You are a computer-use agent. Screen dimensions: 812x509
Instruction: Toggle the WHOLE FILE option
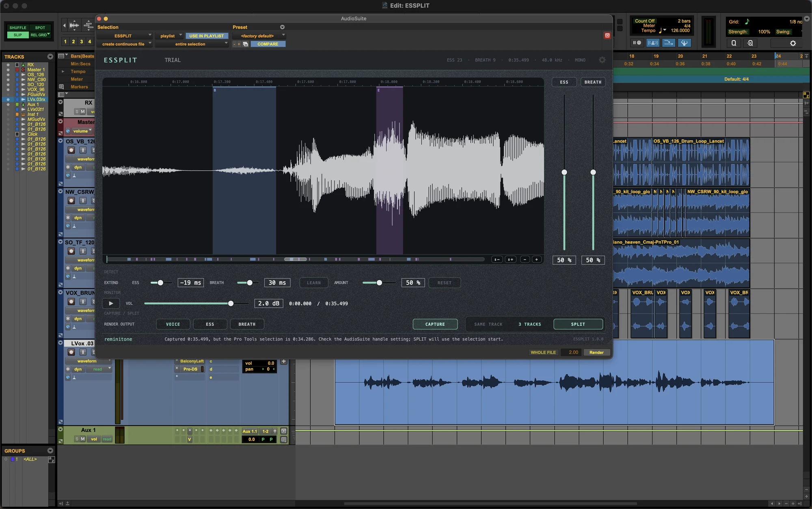click(543, 352)
